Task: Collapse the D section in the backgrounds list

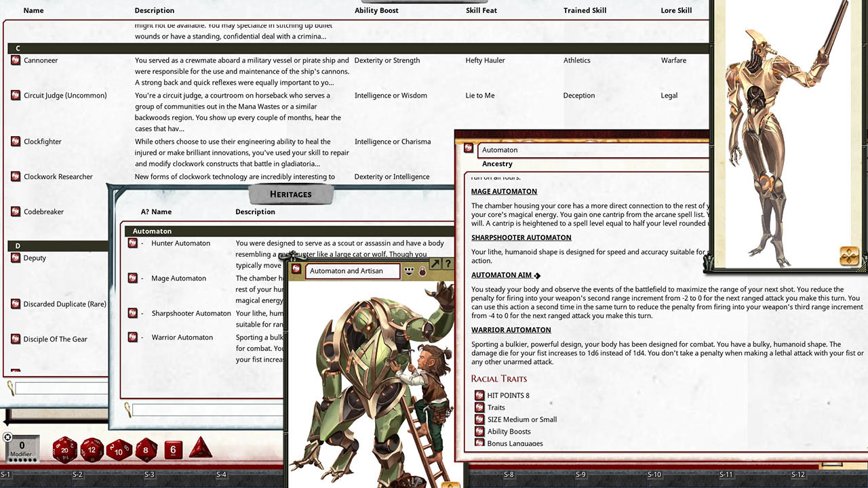Action: [x=18, y=245]
